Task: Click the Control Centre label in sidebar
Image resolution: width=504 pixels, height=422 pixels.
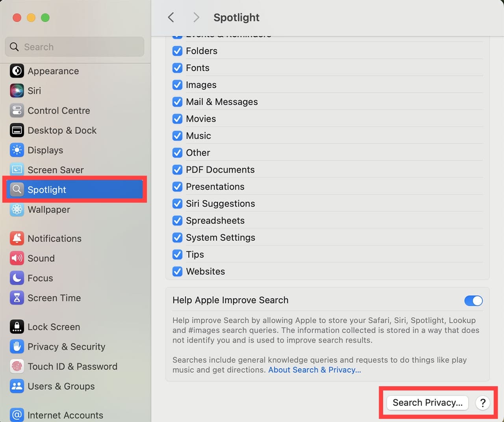Action: click(59, 111)
